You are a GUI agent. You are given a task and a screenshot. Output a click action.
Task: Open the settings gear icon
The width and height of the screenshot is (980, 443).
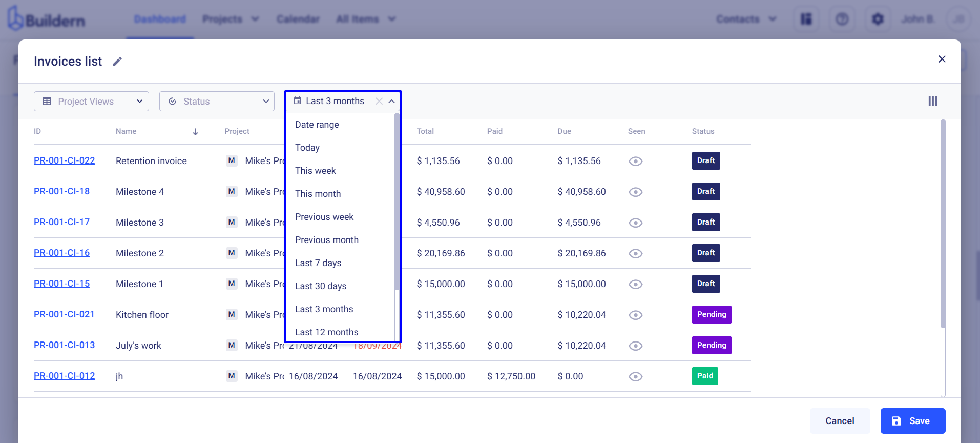point(878,19)
